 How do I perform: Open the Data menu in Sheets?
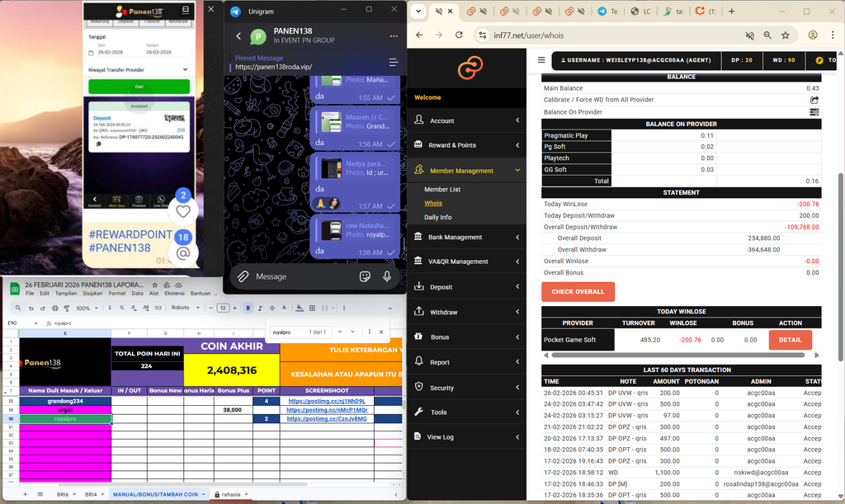tap(138, 294)
